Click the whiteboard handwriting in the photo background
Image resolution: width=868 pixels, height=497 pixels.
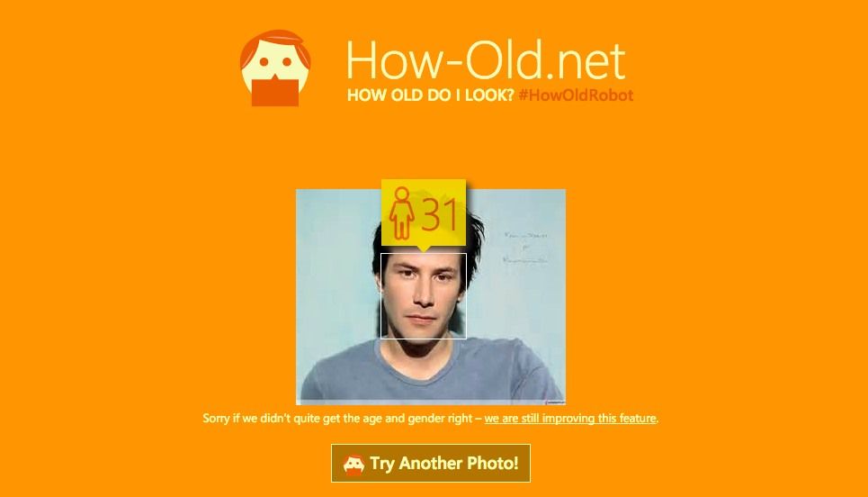point(526,247)
